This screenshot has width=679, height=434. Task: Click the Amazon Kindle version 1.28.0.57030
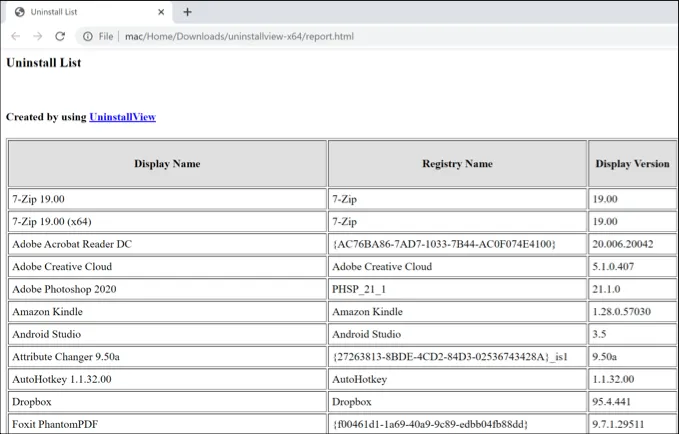point(620,312)
